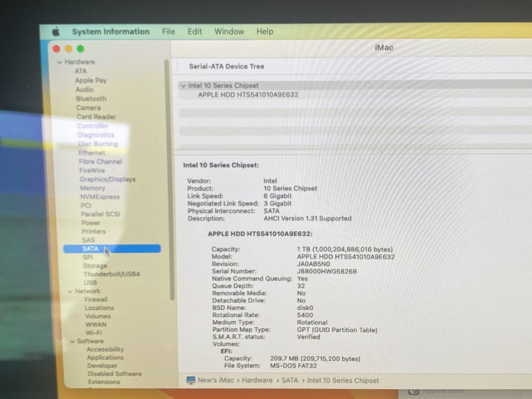Select Firewall under Network

coord(96,300)
